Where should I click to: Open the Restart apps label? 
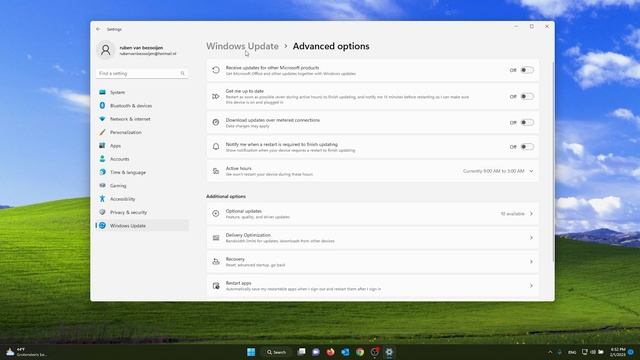pyautogui.click(x=238, y=283)
